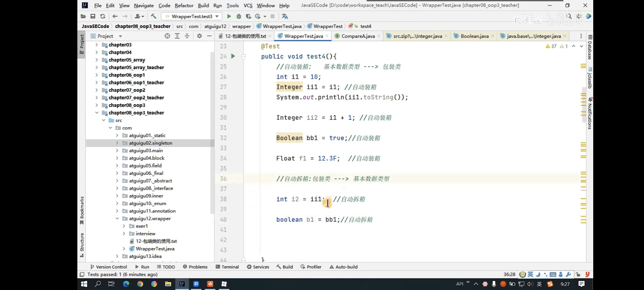644x290 pixels.
Task: Click Select Opened File target icon
Action: [x=167, y=36]
